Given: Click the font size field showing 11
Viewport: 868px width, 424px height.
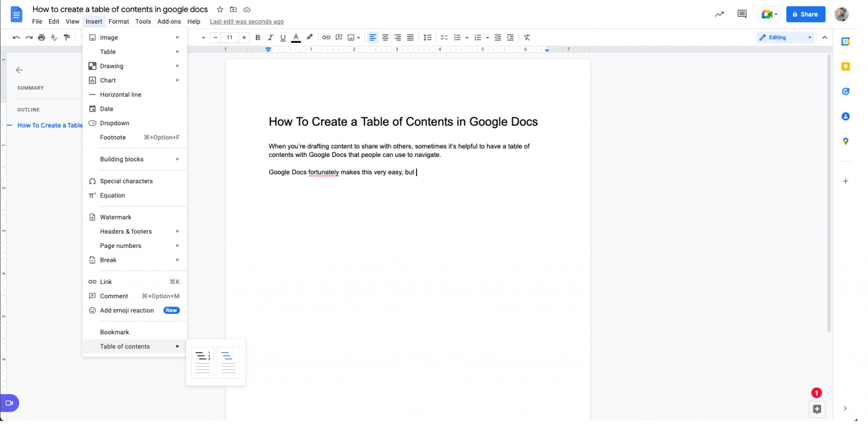Looking at the screenshot, I should point(229,38).
